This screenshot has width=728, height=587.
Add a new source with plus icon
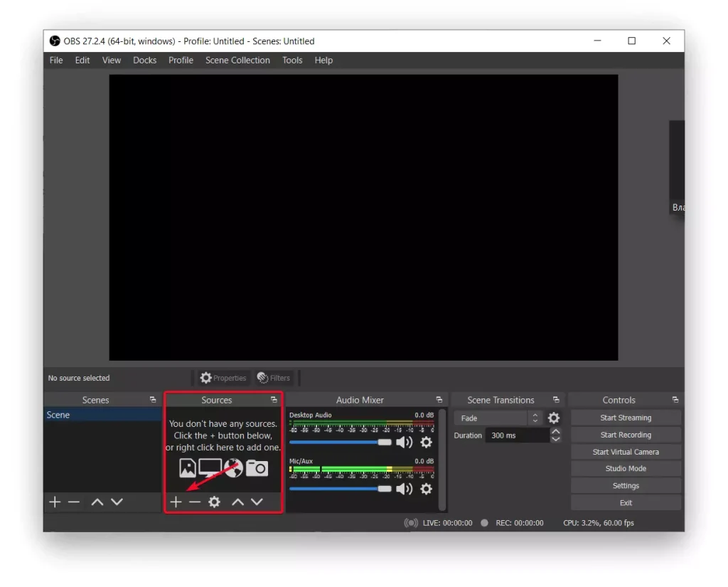click(x=176, y=502)
